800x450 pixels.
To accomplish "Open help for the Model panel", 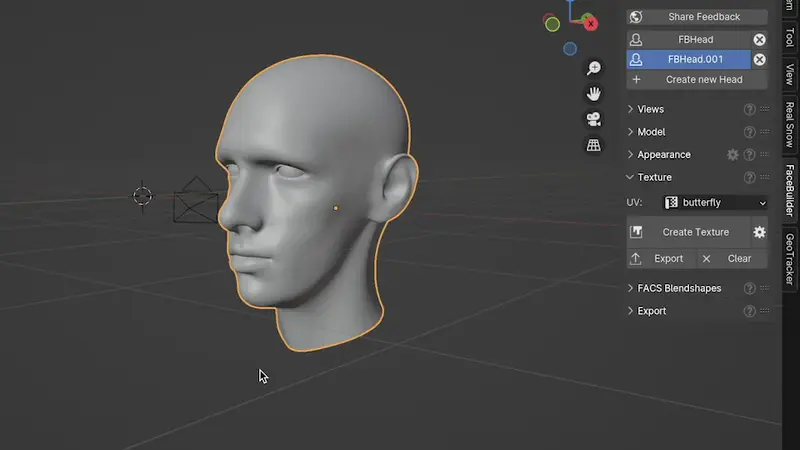I will click(749, 132).
